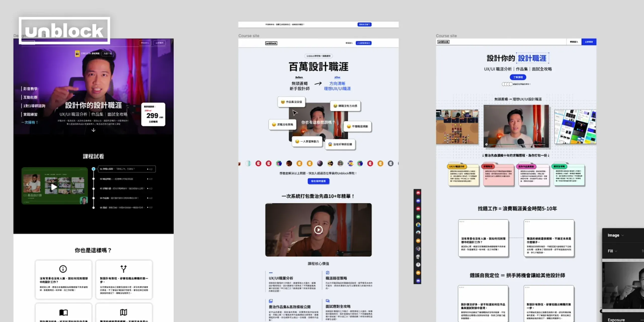Click the black-and-white image preview in the panel

pos(623,285)
